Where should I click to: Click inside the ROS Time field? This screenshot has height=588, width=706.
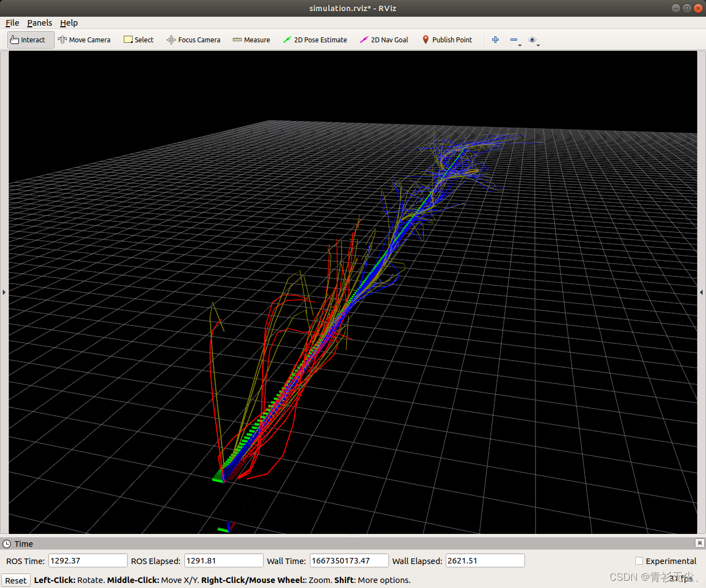coord(87,560)
